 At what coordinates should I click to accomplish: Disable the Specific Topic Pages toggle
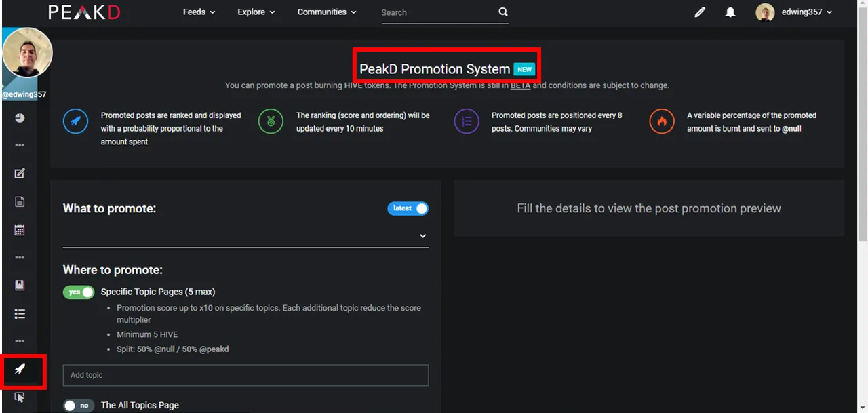[x=79, y=292]
